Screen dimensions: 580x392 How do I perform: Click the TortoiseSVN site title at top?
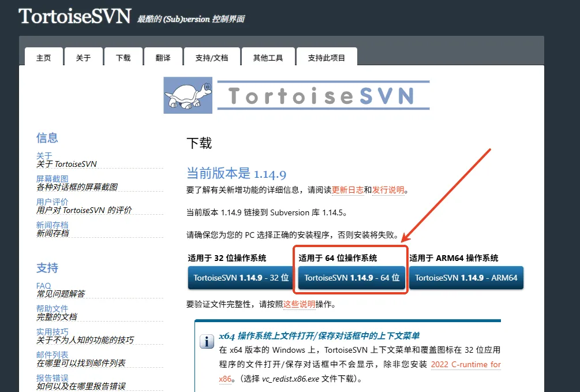point(74,17)
